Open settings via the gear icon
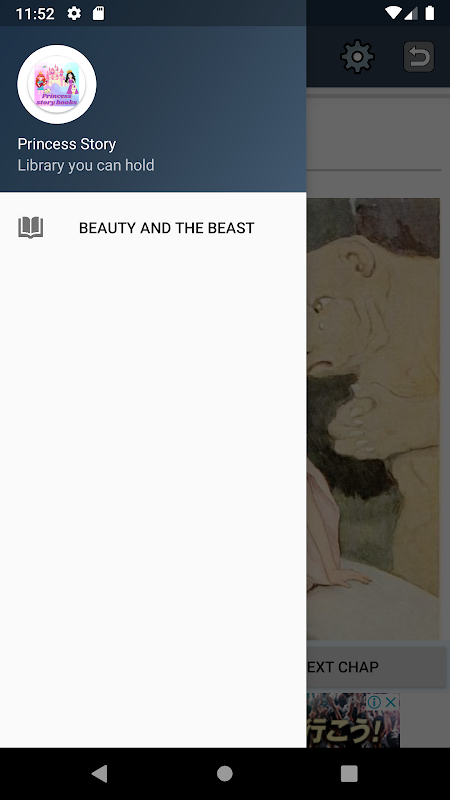Screen dimensions: 450x800 pos(357,56)
